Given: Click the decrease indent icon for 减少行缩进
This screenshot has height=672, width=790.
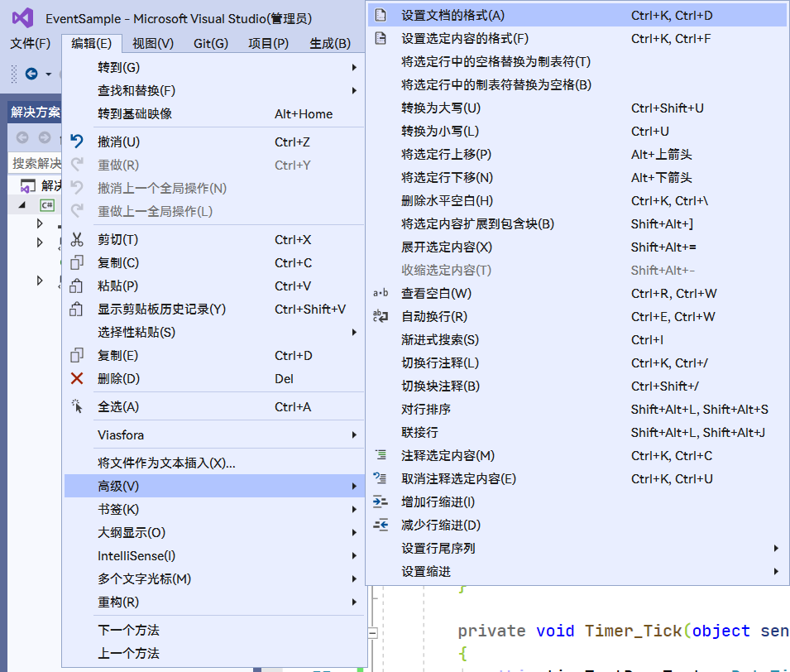Looking at the screenshot, I should click(381, 525).
